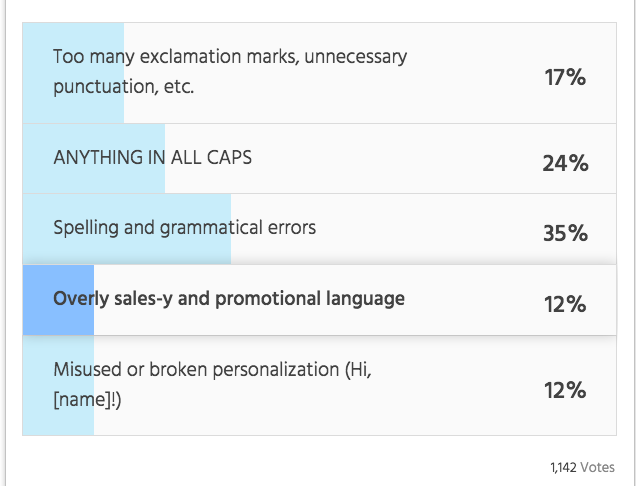Image resolution: width=636 pixels, height=486 pixels.
Task: Click the 12% result beside sales-y language
Action: point(565,304)
